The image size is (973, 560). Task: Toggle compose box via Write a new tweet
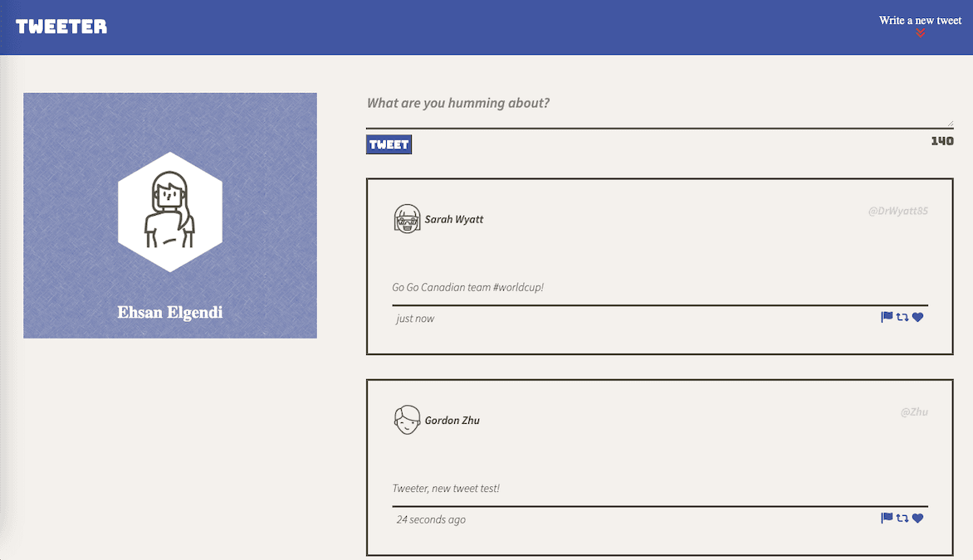pos(920,20)
